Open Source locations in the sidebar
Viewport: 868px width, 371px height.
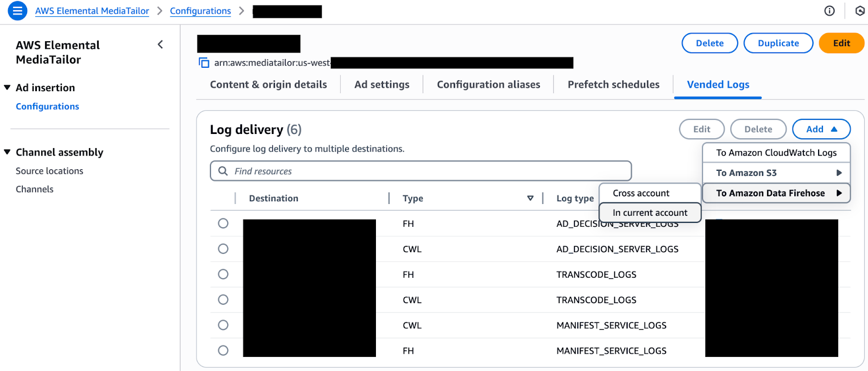49,171
